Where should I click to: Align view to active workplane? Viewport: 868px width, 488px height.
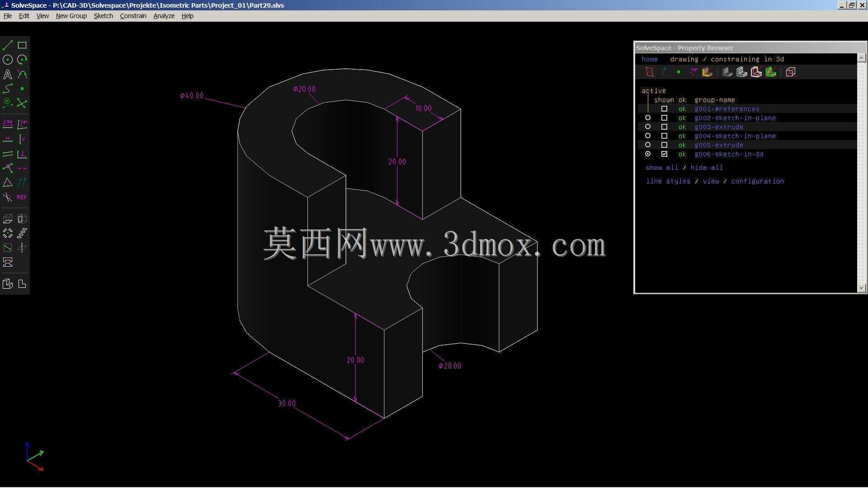point(22,284)
